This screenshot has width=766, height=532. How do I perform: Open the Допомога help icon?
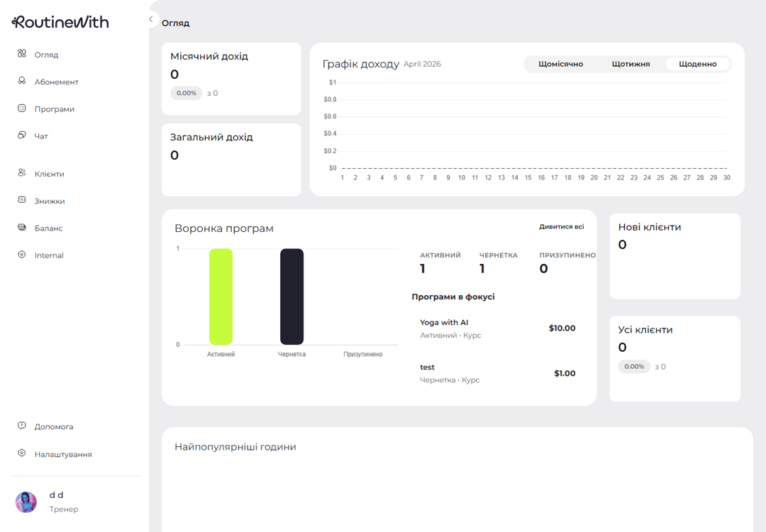(21, 426)
